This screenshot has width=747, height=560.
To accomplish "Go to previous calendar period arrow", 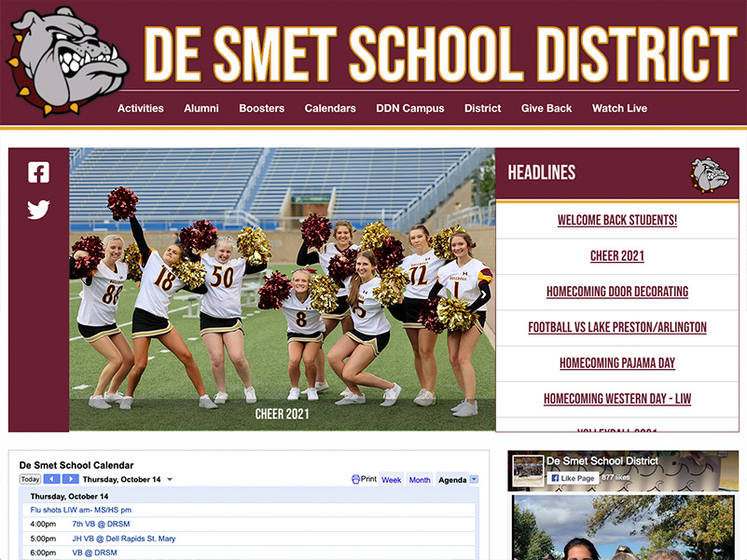I will tap(52, 479).
